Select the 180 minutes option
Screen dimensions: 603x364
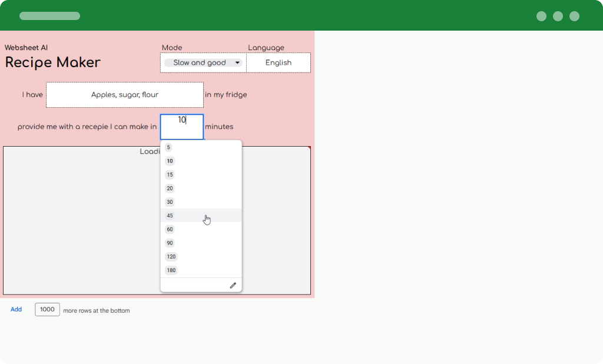[171, 270]
